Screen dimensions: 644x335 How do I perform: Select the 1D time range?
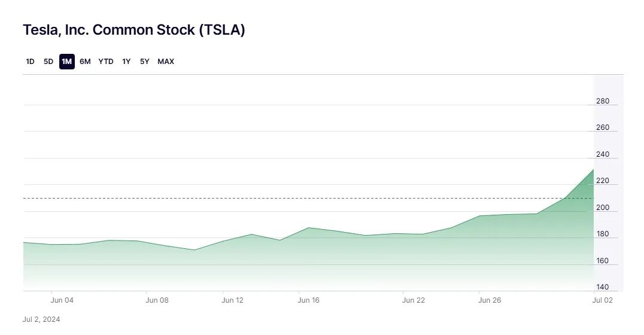(x=30, y=62)
